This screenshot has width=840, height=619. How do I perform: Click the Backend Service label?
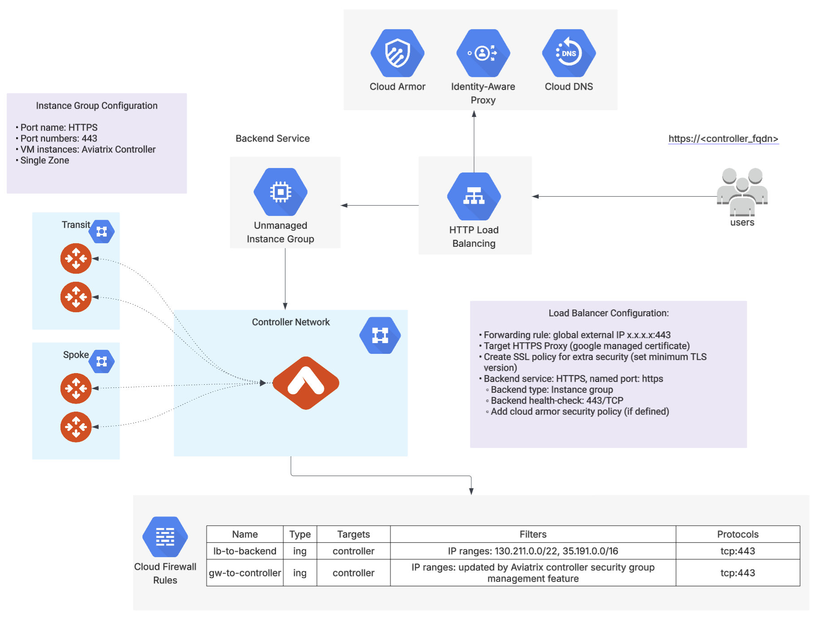tap(273, 138)
